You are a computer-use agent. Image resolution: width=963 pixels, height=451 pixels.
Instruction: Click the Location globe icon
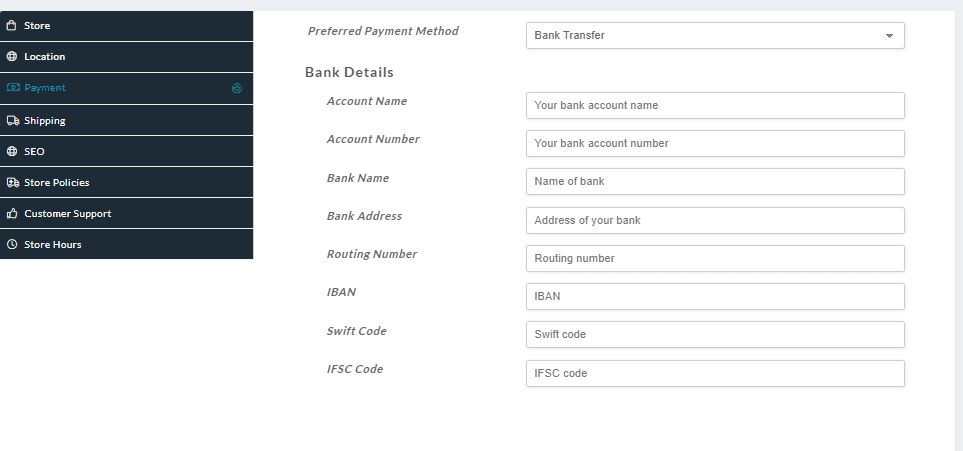pos(12,57)
